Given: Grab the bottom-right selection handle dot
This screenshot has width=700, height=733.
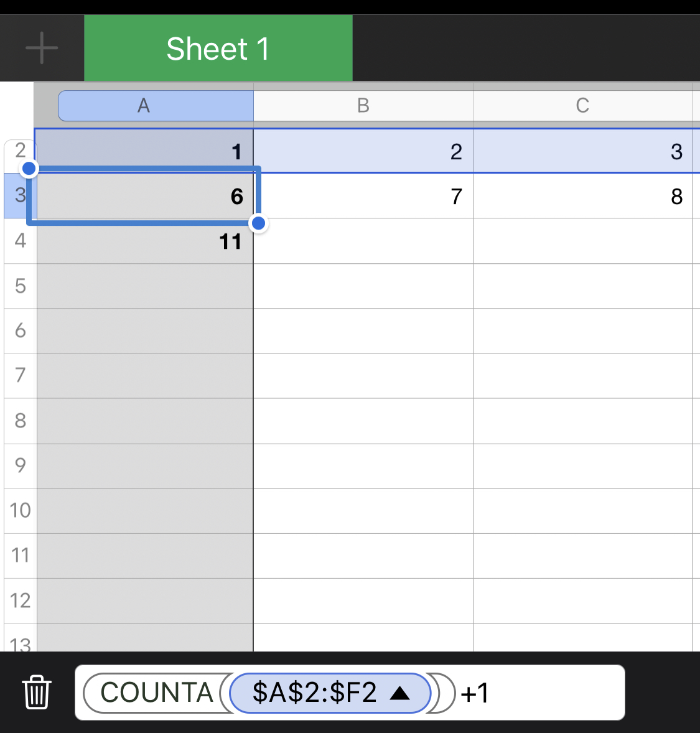Looking at the screenshot, I should pyautogui.click(x=258, y=223).
